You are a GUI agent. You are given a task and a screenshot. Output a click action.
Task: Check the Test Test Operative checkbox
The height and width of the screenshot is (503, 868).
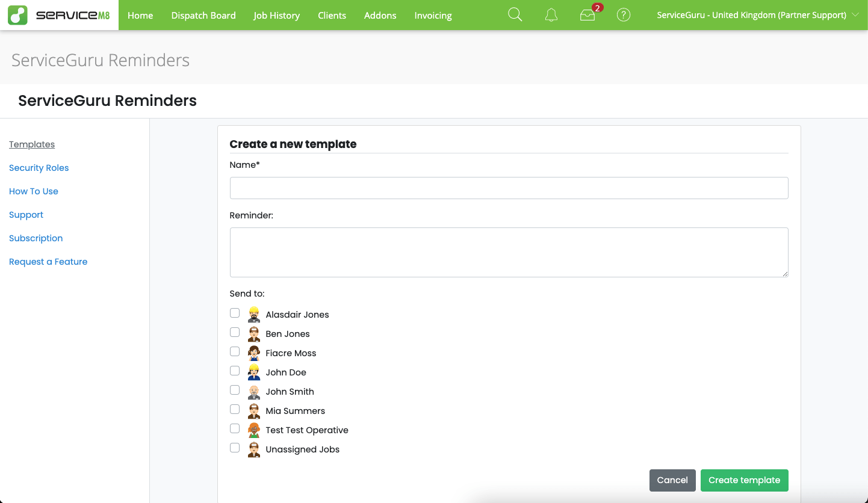pos(235,428)
